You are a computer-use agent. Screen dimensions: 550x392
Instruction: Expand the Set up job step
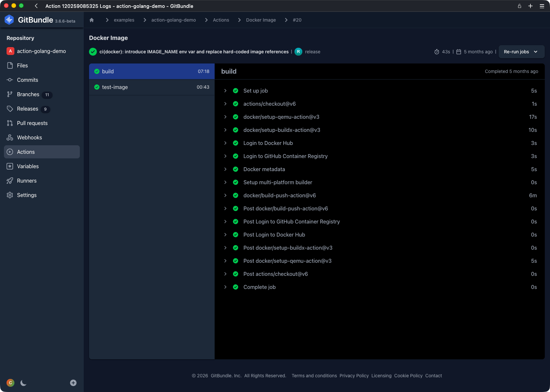(225, 91)
